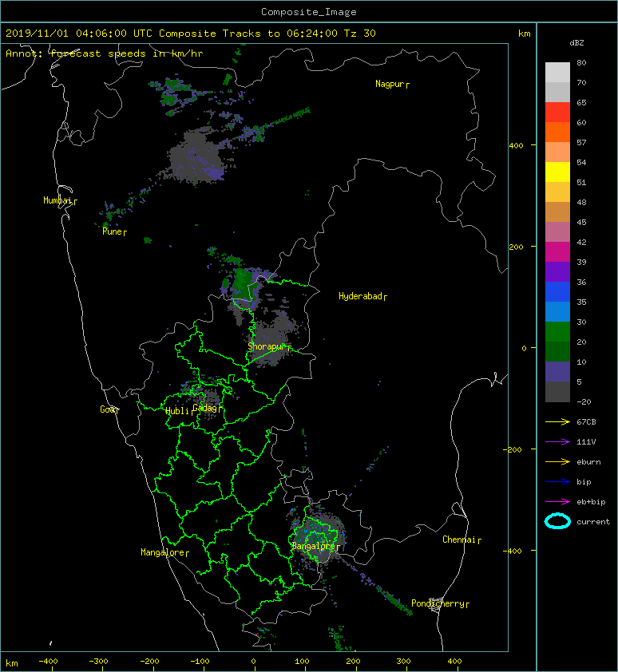Click the dark gray -20 dBZ swatch
The height and width of the screenshot is (672, 618).
(557, 391)
